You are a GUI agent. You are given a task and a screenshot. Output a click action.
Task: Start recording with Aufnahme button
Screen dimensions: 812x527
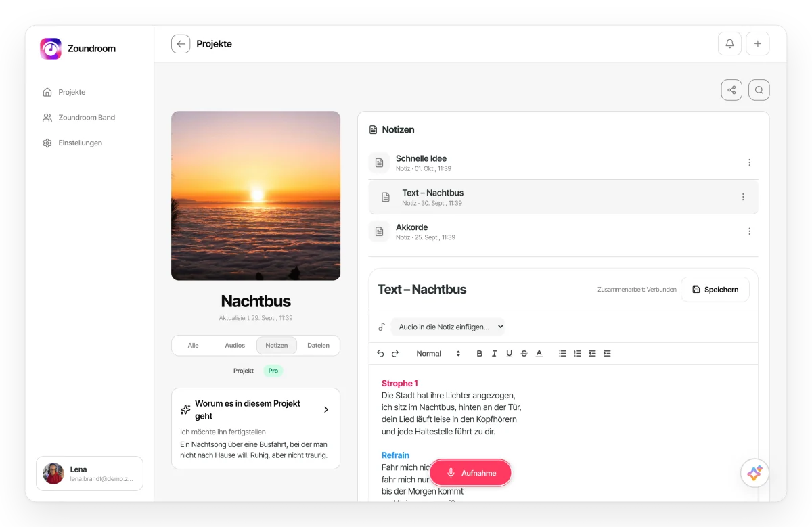[471, 474]
